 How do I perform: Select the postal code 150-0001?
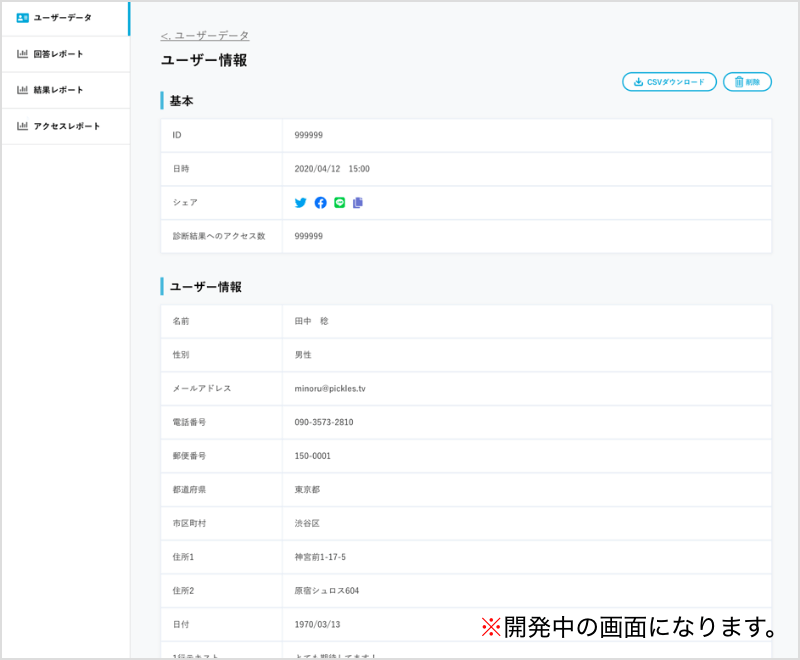click(x=313, y=456)
